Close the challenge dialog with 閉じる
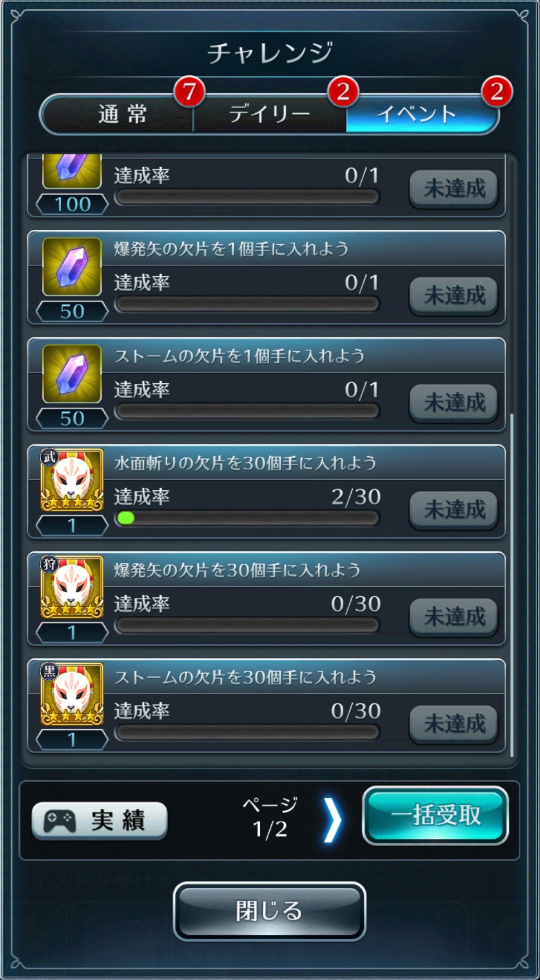 pos(270,911)
